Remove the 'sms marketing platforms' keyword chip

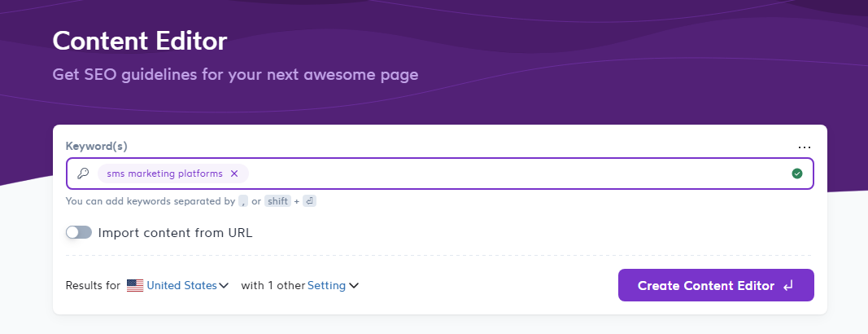234,174
